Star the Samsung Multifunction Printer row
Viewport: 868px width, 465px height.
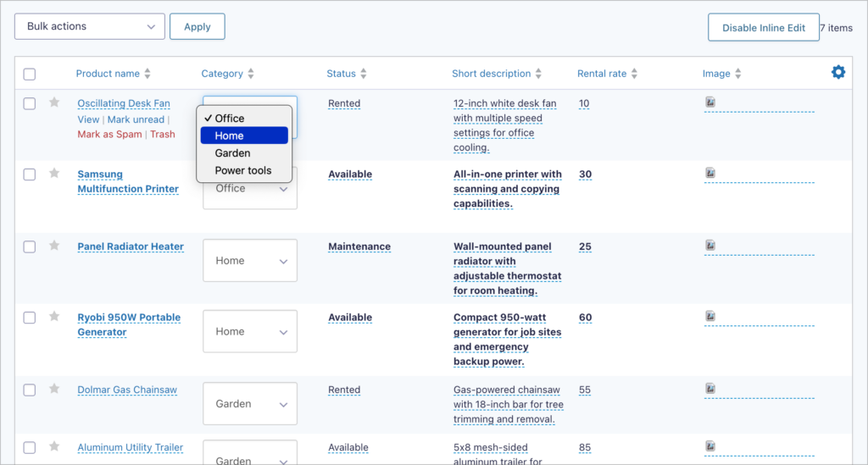tap(54, 173)
